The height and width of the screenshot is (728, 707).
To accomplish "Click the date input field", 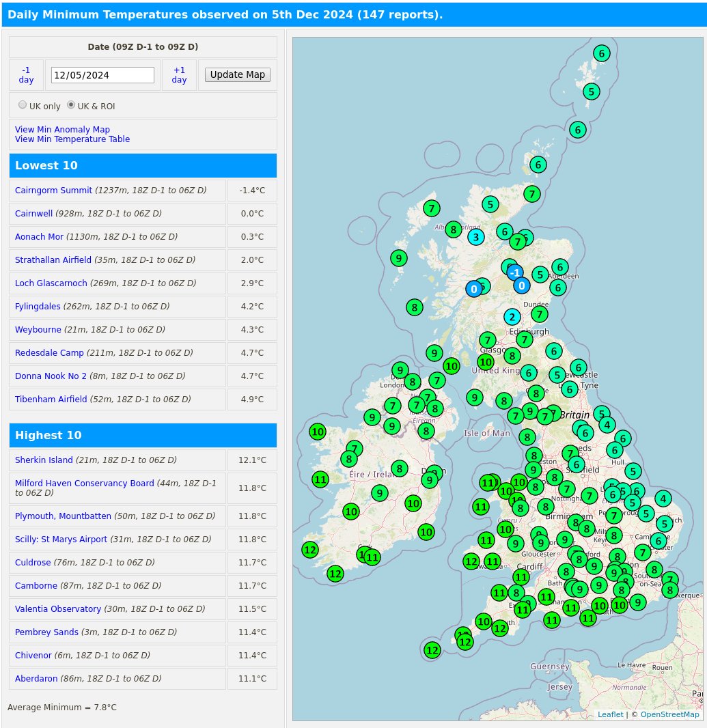I will click(x=102, y=75).
